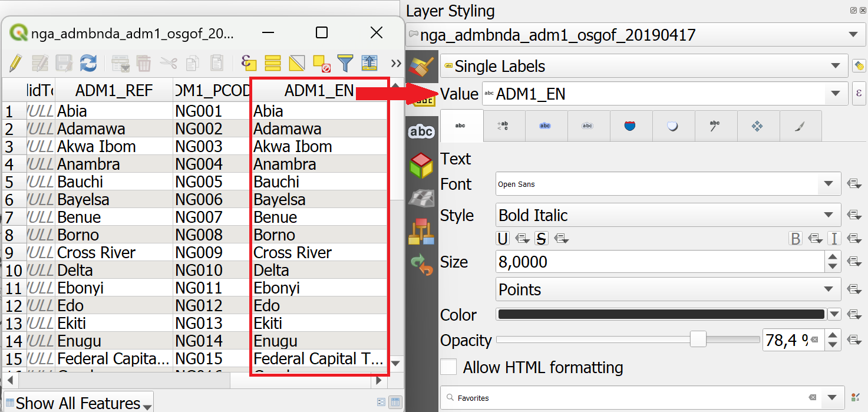Expand the Value field ADM1_EN dropdown
Image resolution: width=868 pixels, height=412 pixels.
click(835, 94)
